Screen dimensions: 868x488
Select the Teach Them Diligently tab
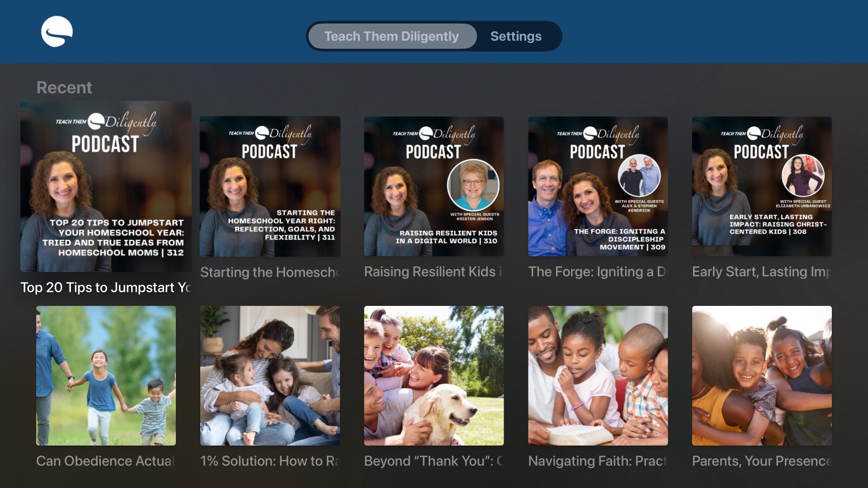tap(392, 36)
